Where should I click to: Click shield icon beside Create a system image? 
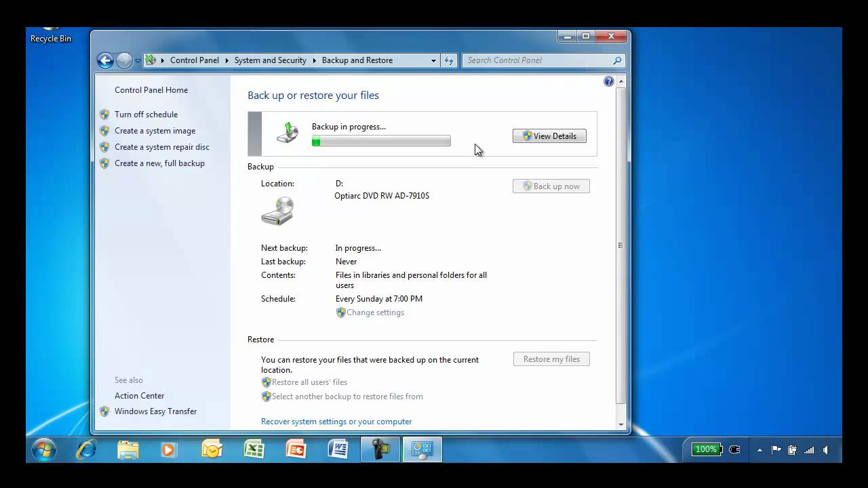104,131
